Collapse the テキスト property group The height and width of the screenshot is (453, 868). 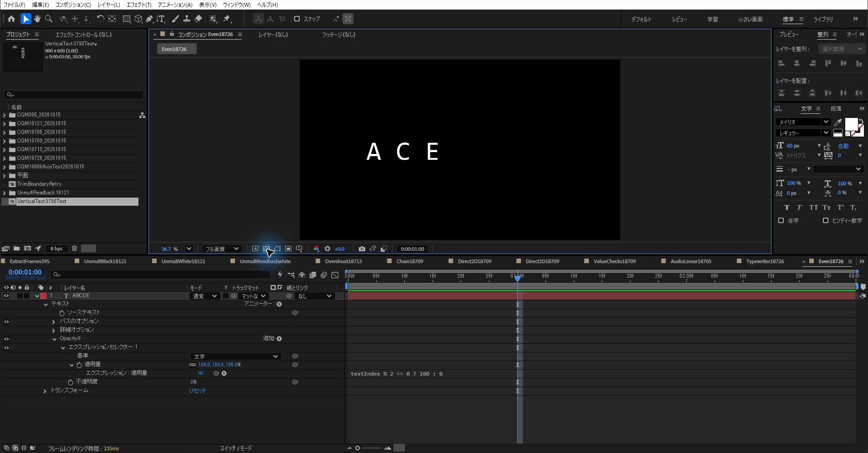tap(46, 304)
